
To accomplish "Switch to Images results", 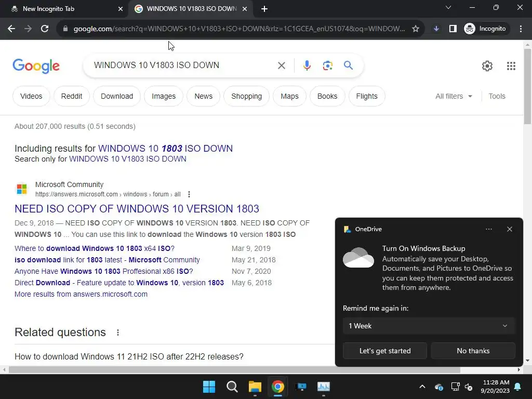I will click(164, 96).
